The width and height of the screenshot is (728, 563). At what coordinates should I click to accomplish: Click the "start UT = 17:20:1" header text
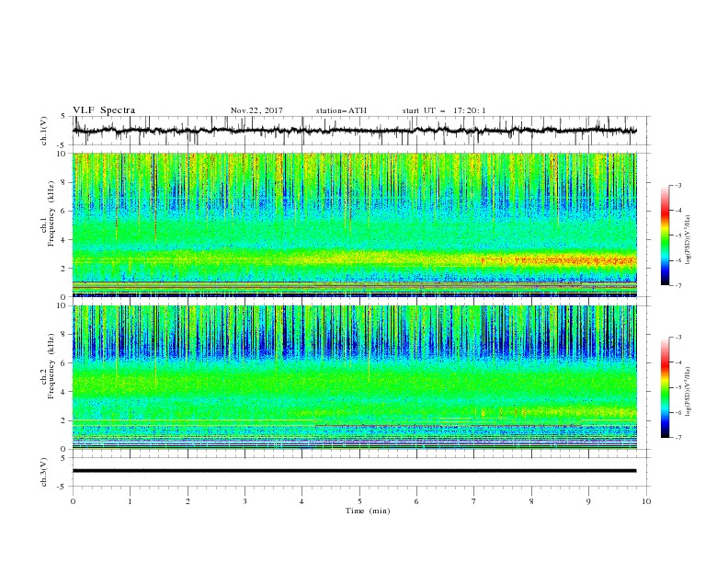click(x=444, y=110)
